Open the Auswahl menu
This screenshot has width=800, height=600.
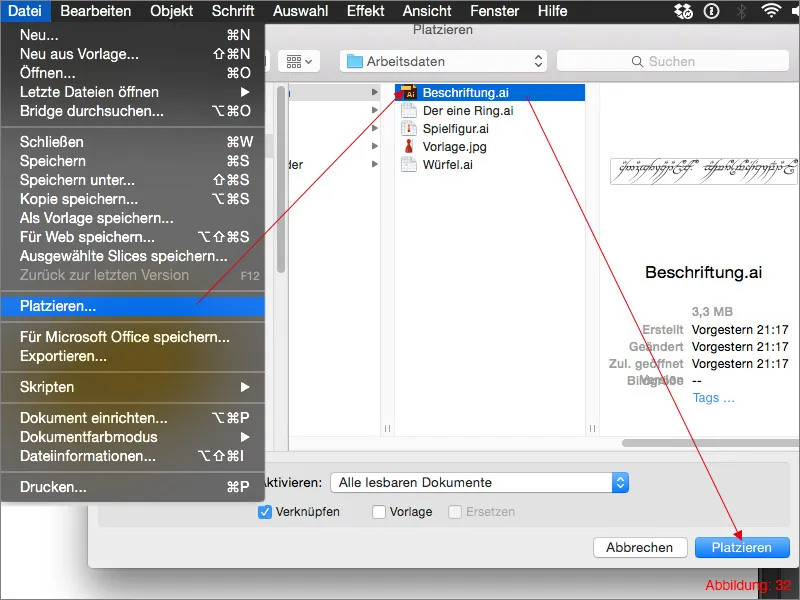[300, 11]
